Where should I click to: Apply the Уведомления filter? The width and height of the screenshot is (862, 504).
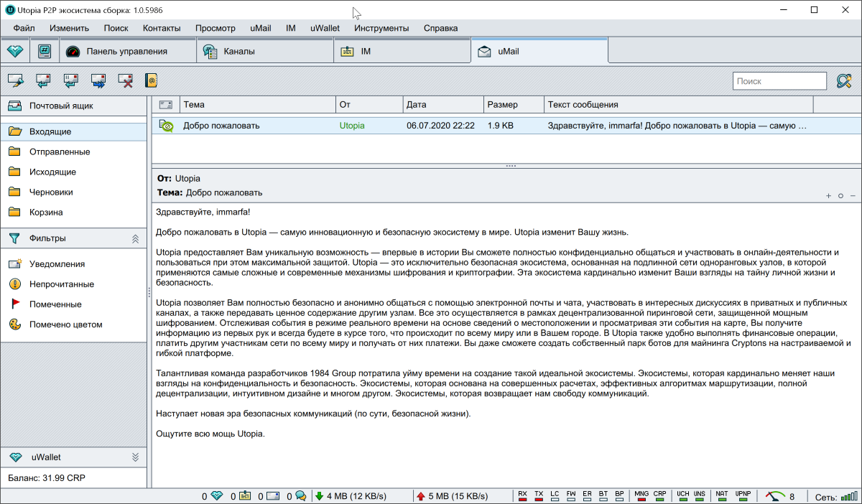tap(73, 264)
